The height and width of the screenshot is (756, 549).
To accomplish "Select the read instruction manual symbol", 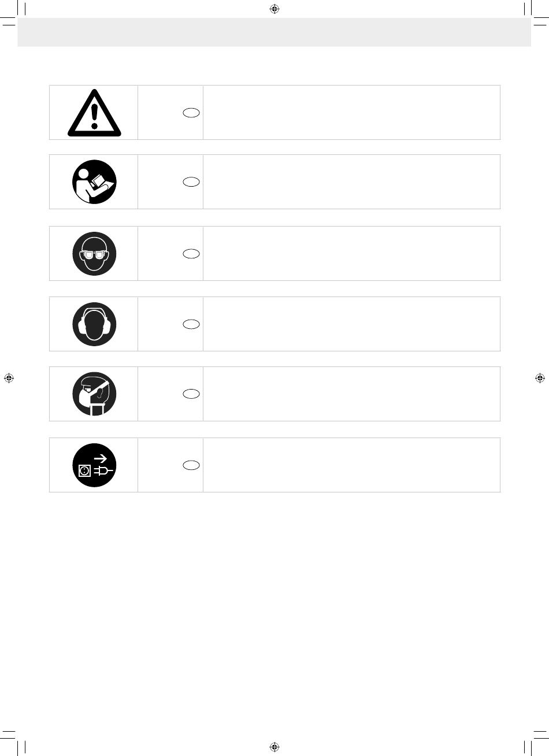I will pyautogui.click(x=94, y=181).
